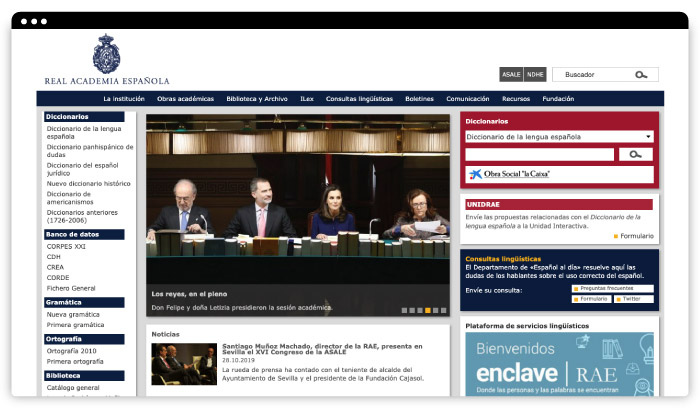Click the sidebar Biblioteca section header
The image size is (700, 408).
84,375
